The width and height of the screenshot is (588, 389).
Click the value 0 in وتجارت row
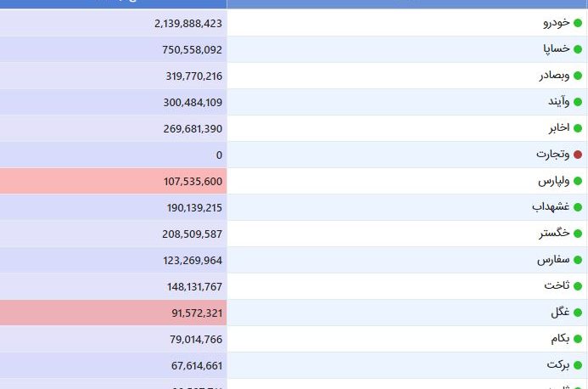click(x=219, y=155)
